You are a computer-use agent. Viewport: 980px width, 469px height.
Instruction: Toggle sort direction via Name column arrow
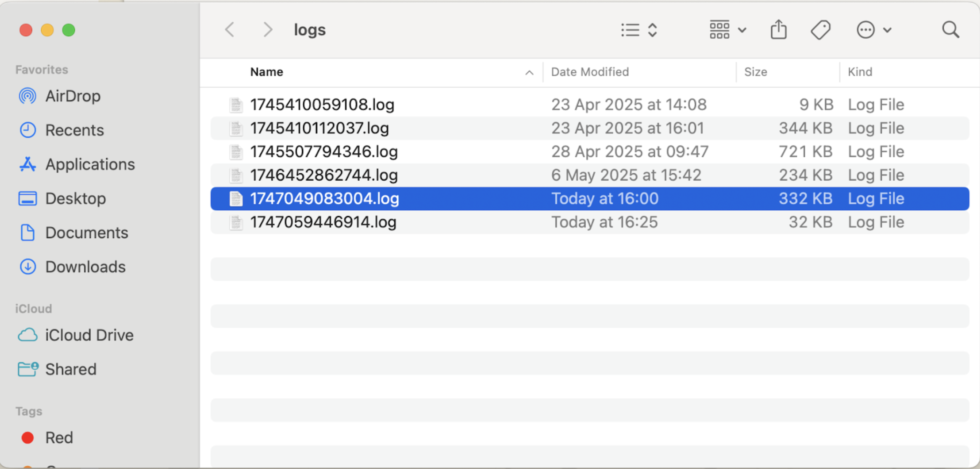pyautogui.click(x=529, y=73)
